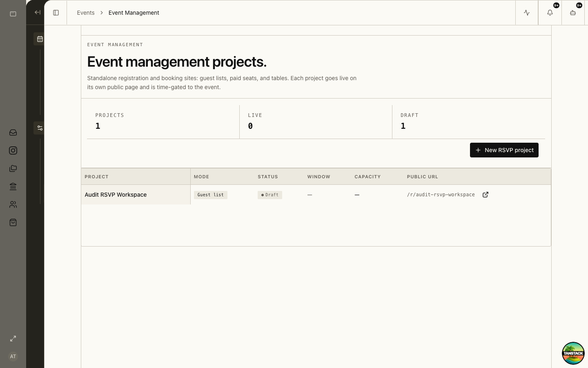Screen dimensions: 588x368
Task: Click the Draft status badge
Action: [270, 195]
